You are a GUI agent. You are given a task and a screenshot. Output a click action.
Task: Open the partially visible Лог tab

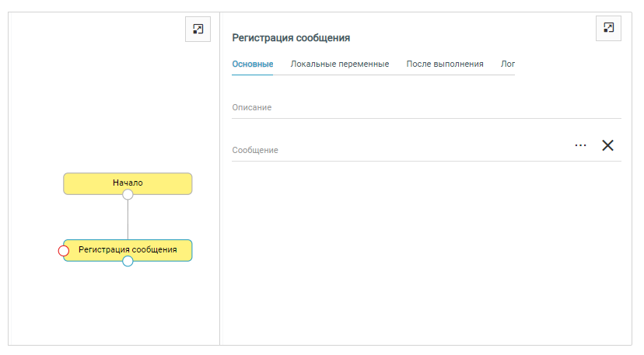click(x=507, y=64)
